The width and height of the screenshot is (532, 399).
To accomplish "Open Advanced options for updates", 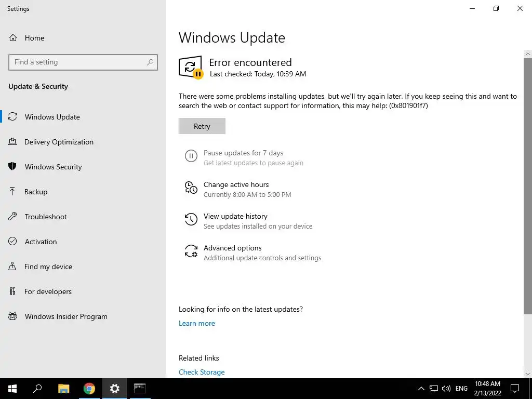I will [x=232, y=248].
